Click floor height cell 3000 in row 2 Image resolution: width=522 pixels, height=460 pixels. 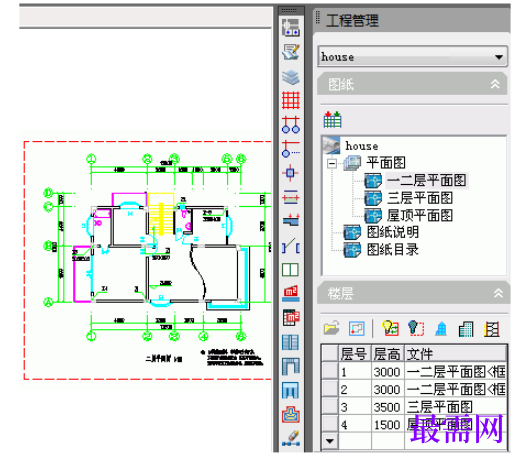[388, 389]
